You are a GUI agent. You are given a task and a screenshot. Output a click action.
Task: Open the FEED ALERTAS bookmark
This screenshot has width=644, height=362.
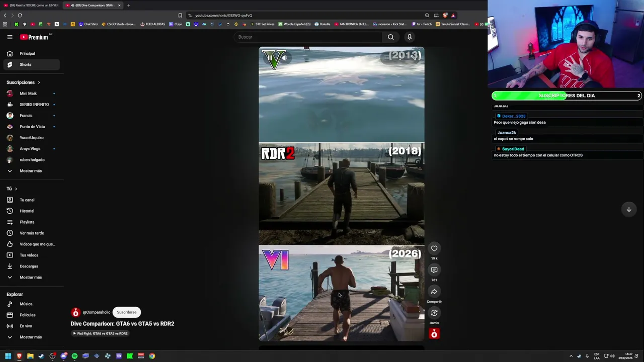152,24
